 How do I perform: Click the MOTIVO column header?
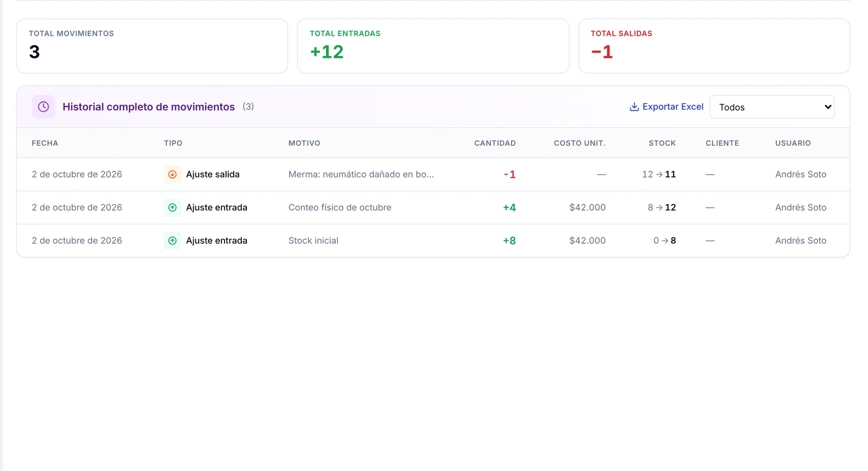pyautogui.click(x=304, y=143)
